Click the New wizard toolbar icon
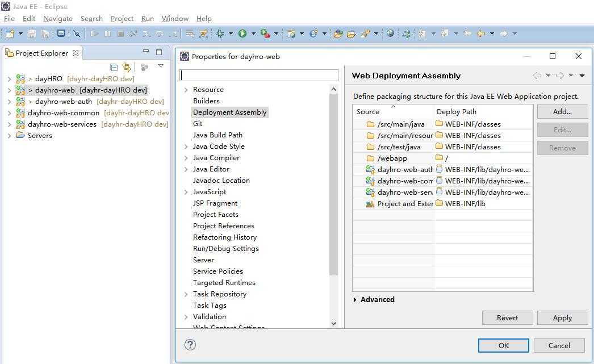 tap(10, 34)
